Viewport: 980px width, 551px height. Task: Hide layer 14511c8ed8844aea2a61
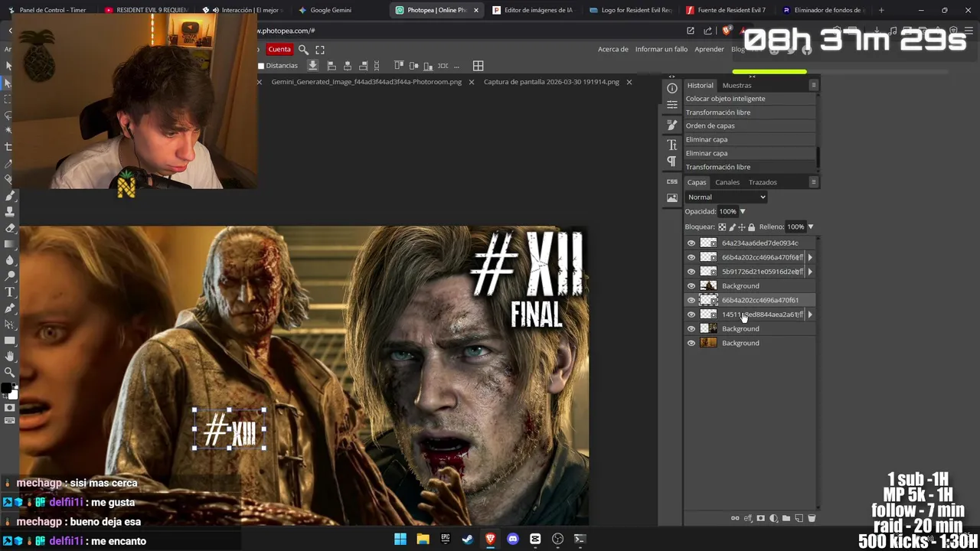click(691, 315)
